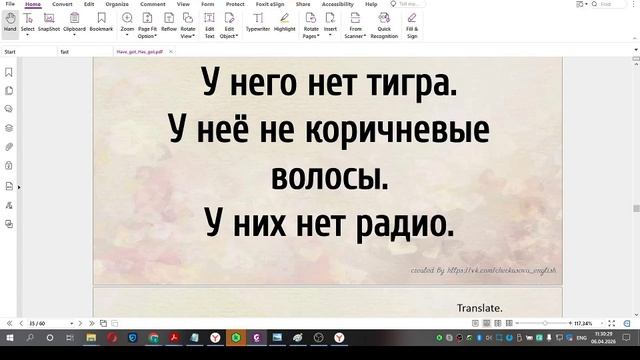Open the page number dropdown
The image size is (640, 360).
[72, 324]
